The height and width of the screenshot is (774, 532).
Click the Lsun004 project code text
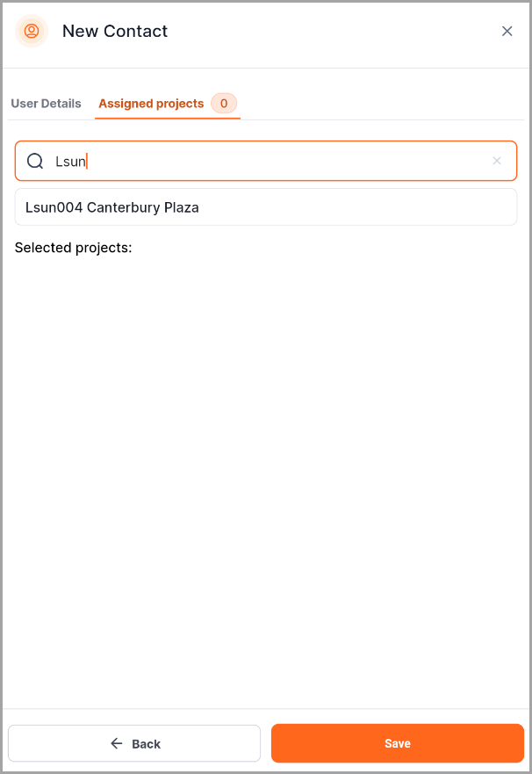click(x=54, y=207)
